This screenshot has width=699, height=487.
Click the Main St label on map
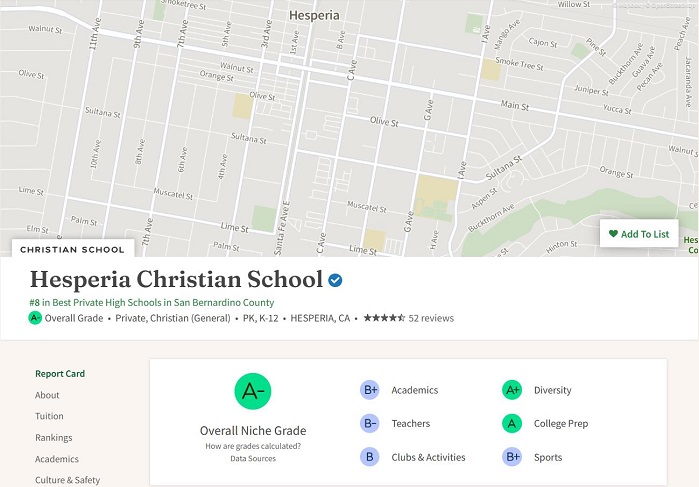[514, 105]
